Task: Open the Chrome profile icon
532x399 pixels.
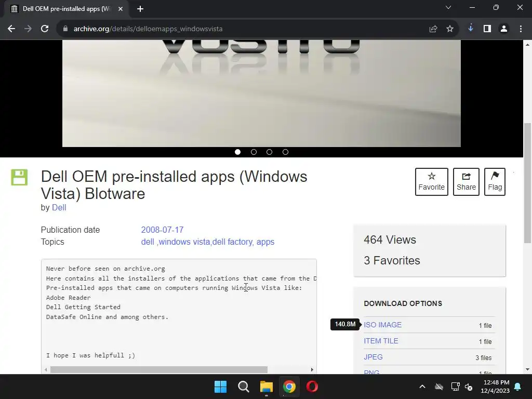Action: coord(504,29)
